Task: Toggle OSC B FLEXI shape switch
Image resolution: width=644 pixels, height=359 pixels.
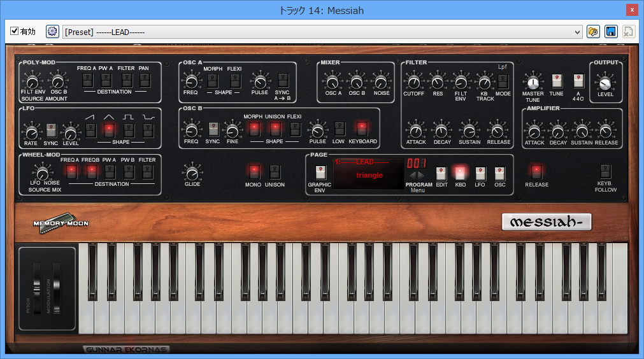Action: click(295, 129)
